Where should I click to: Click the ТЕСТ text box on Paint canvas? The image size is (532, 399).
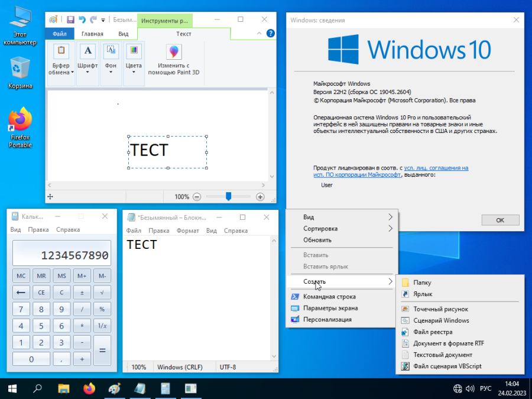click(x=168, y=153)
